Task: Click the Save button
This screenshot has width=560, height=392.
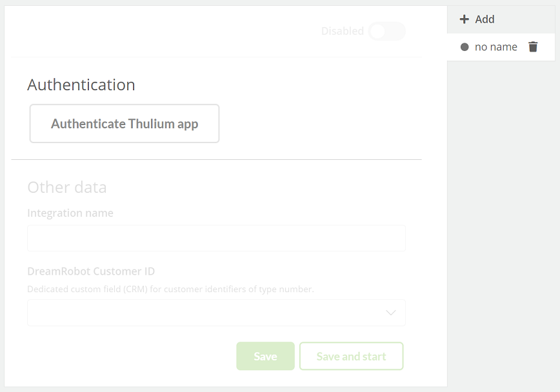Action: point(265,357)
